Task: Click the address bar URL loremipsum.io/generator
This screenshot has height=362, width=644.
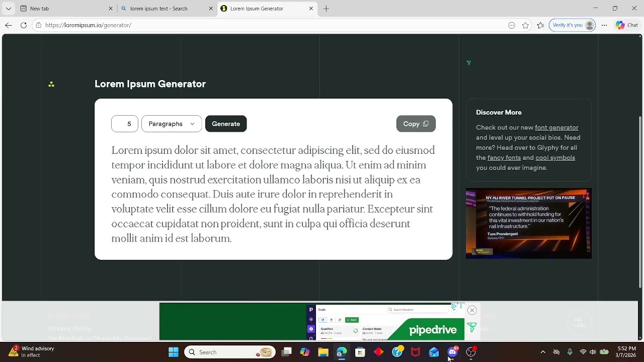Action: point(88,25)
